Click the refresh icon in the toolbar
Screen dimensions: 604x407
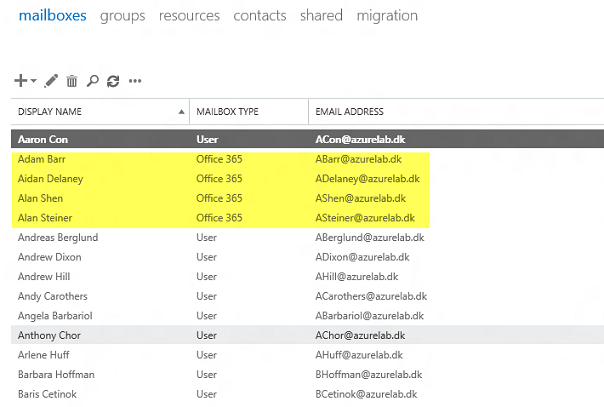(113, 81)
